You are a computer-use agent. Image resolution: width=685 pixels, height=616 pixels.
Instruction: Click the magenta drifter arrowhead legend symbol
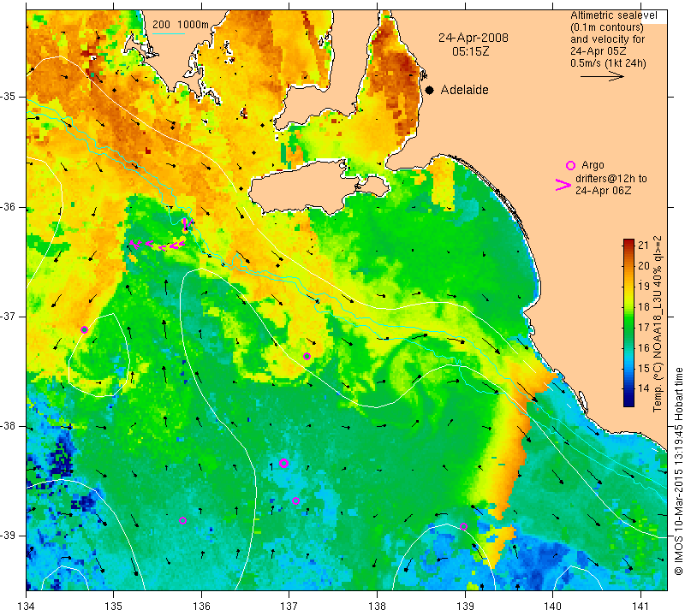point(563,185)
